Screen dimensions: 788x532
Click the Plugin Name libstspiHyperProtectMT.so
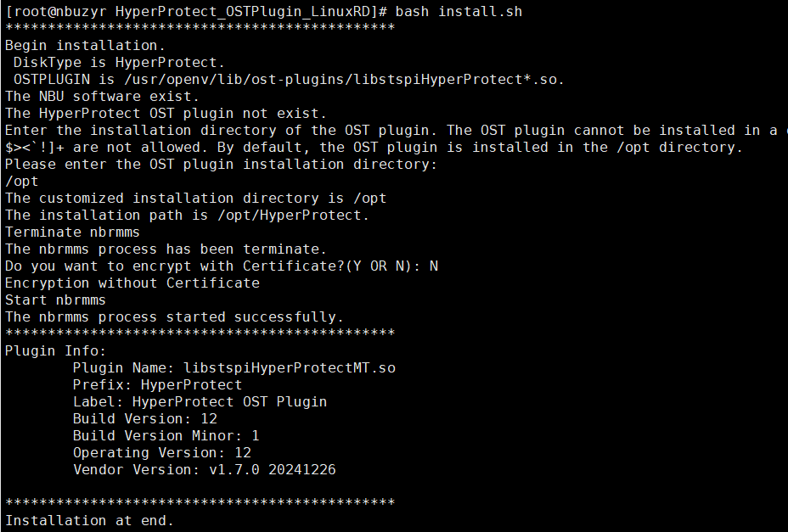[290, 367]
